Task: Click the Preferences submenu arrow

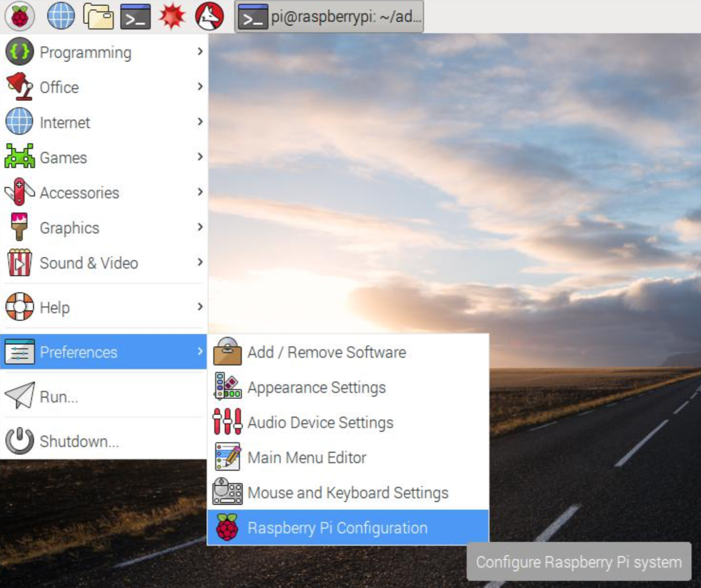Action: (x=200, y=351)
